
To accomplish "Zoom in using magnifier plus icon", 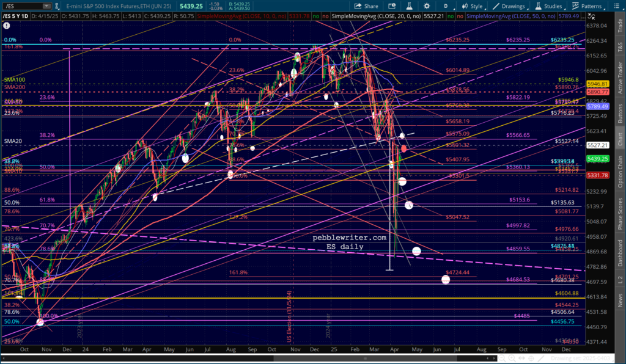I will 512,359.
